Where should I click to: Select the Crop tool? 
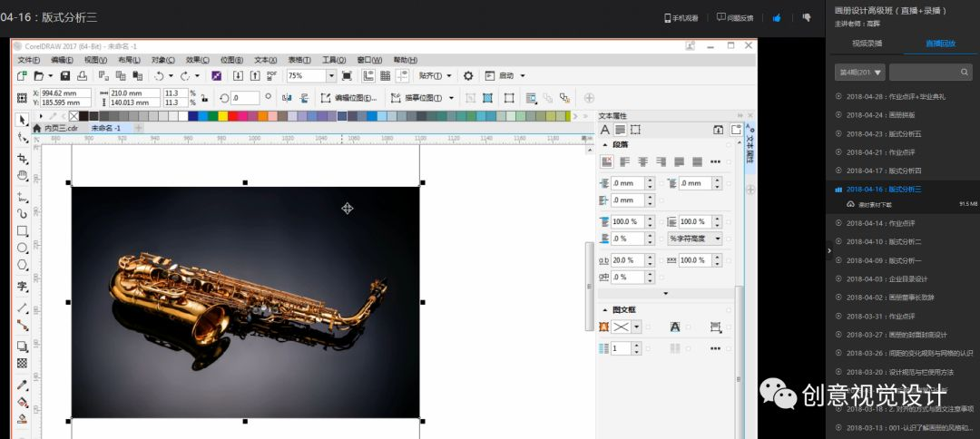pos(23,159)
